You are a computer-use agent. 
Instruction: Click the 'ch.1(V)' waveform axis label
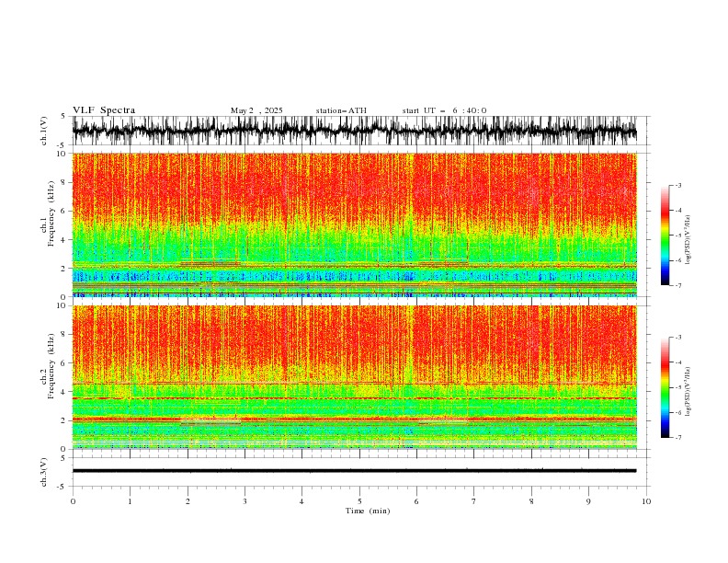coord(44,131)
